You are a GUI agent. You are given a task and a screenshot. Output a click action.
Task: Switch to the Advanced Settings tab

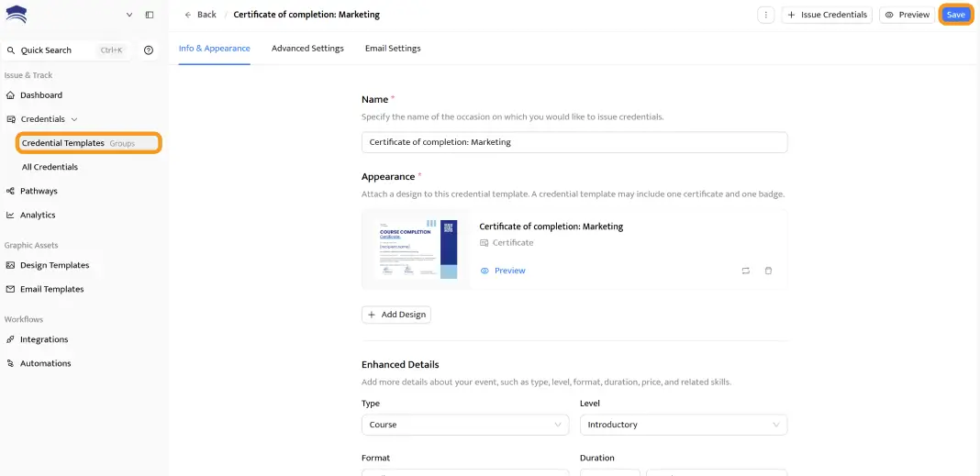click(x=307, y=49)
